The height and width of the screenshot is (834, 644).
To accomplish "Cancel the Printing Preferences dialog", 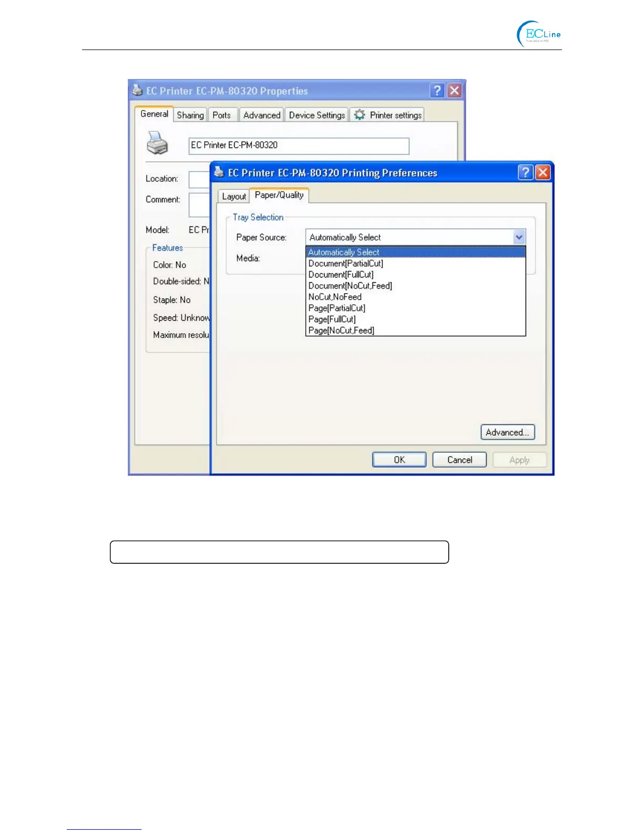I will coord(459,460).
